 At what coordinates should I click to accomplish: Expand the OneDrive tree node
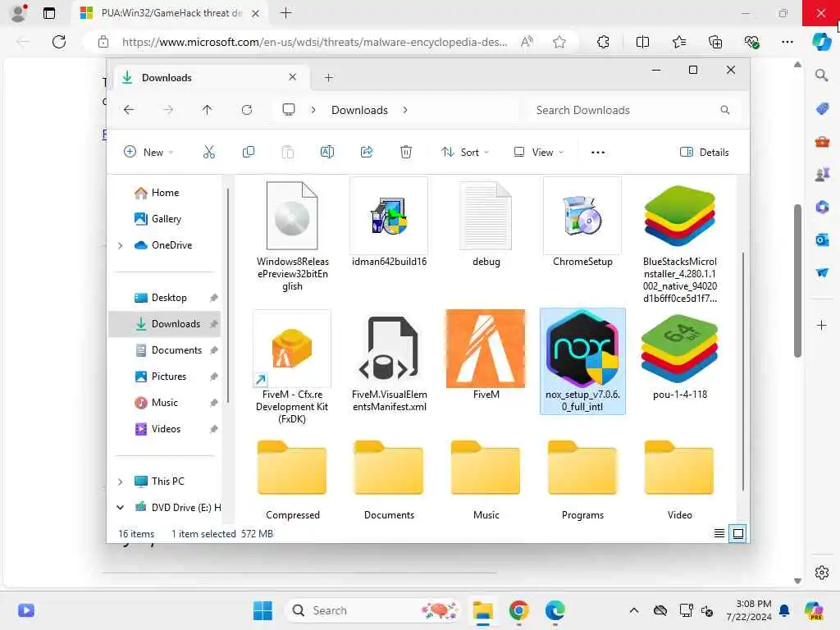pyautogui.click(x=120, y=245)
